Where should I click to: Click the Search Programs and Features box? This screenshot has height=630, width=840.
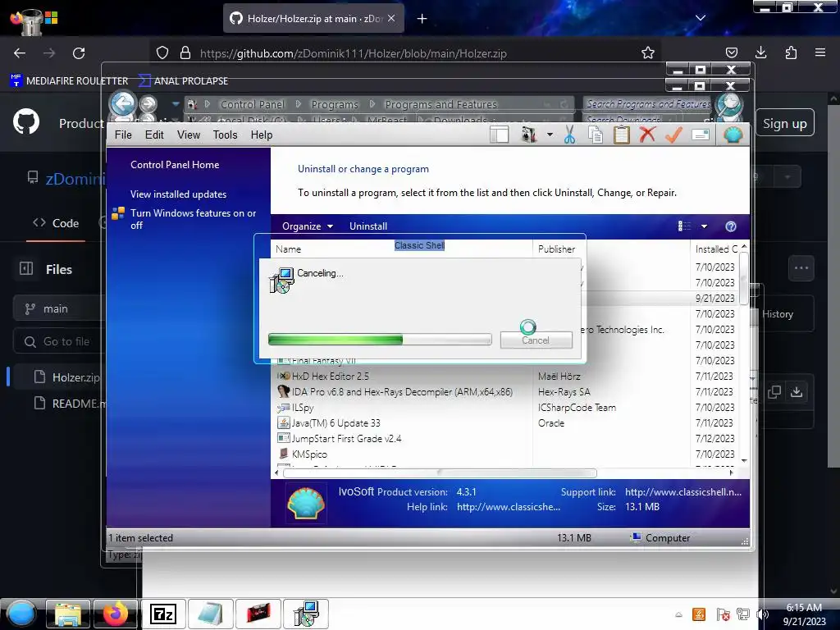648,104
